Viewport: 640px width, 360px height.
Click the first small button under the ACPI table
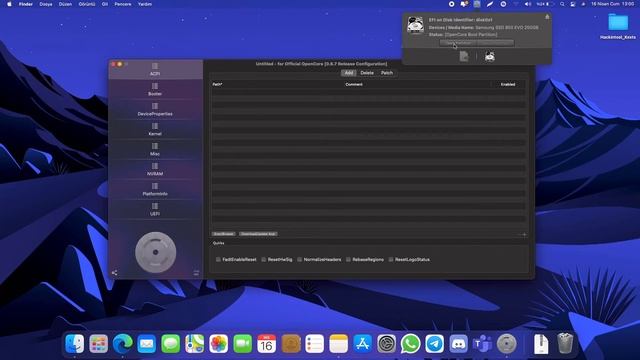(x=224, y=234)
